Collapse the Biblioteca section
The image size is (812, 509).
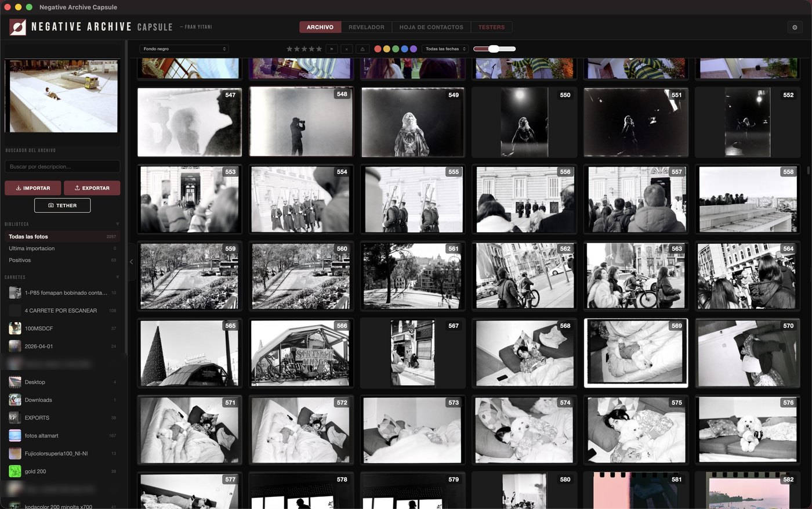tap(118, 224)
